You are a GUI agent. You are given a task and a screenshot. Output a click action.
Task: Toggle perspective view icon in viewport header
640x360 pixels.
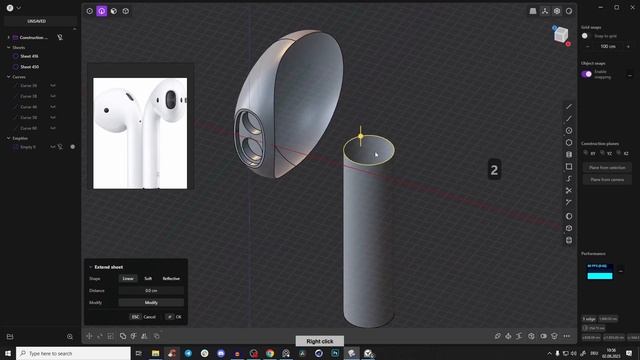(533, 11)
